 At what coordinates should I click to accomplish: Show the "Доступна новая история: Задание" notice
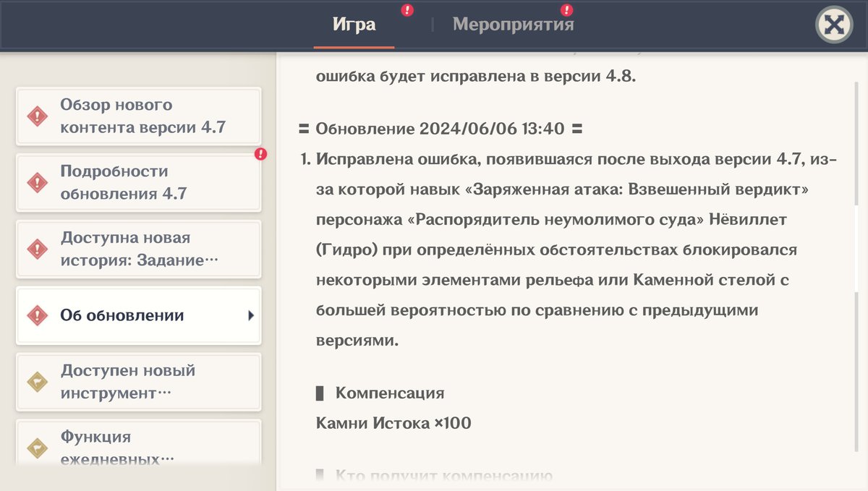point(142,249)
